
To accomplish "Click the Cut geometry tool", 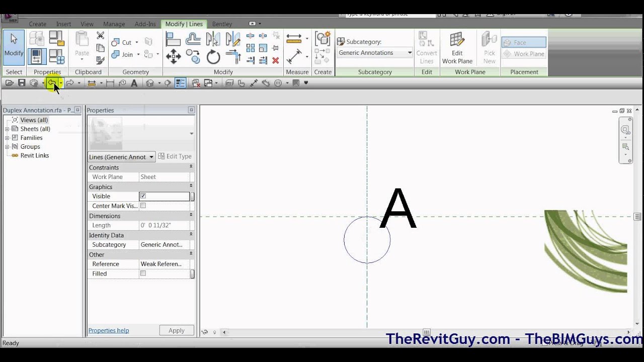I will click(x=125, y=43).
